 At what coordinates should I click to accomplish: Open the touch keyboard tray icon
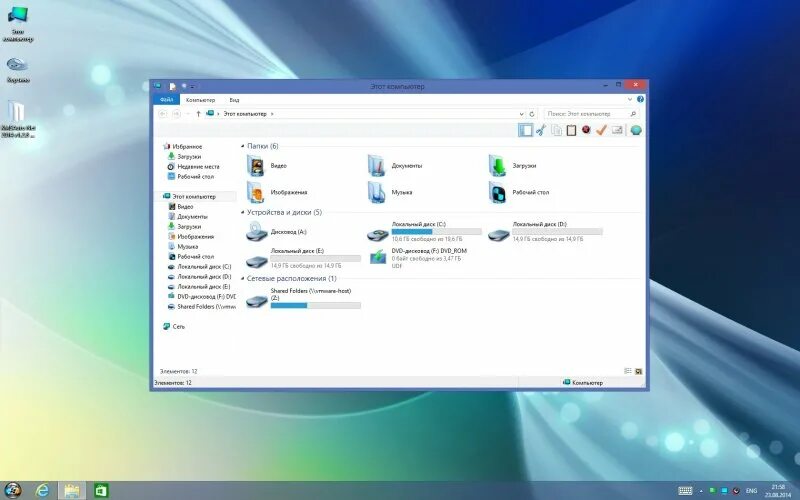coord(685,491)
